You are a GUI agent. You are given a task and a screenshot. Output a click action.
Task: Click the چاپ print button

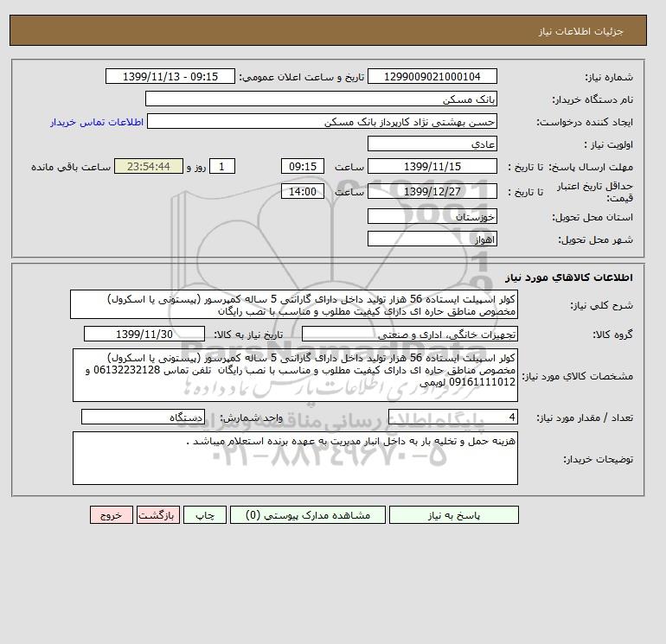point(205,515)
